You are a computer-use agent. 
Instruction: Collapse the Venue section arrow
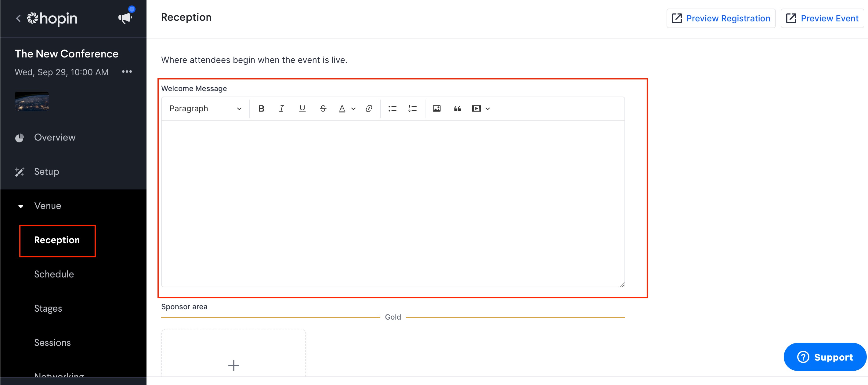tap(20, 206)
